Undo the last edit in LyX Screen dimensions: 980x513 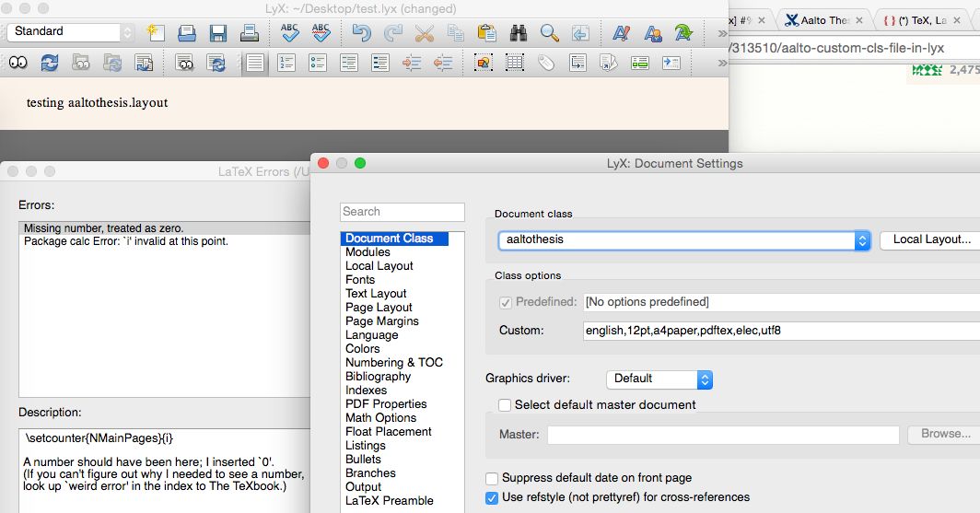point(361,32)
